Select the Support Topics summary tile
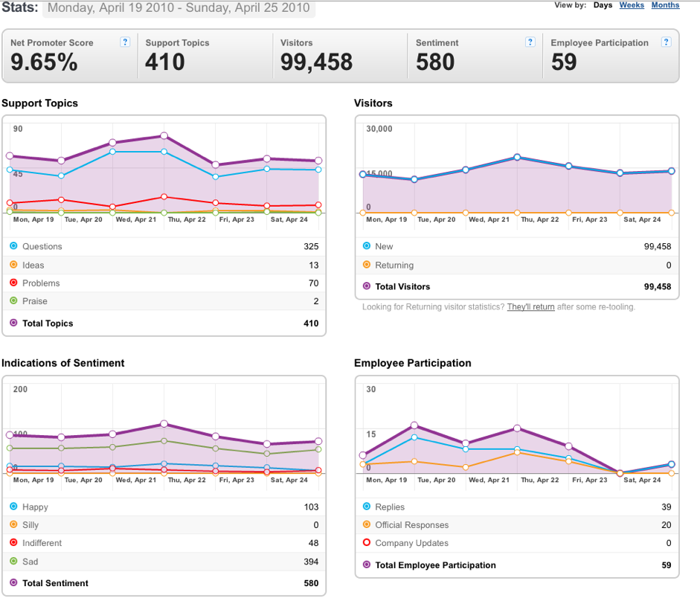The image size is (700, 598). 205,56
